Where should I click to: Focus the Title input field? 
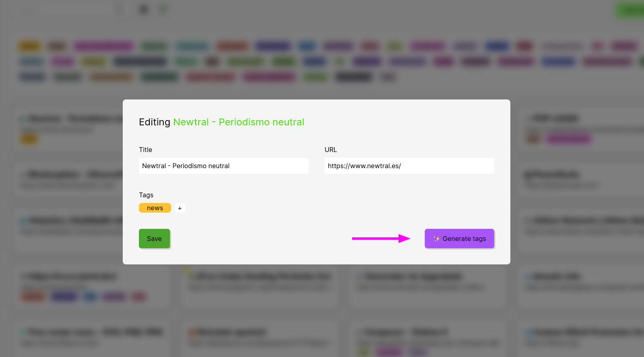(223, 166)
